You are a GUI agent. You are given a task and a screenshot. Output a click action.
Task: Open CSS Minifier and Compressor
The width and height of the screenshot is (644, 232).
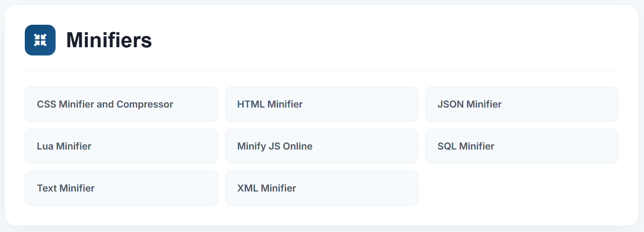[x=121, y=104]
